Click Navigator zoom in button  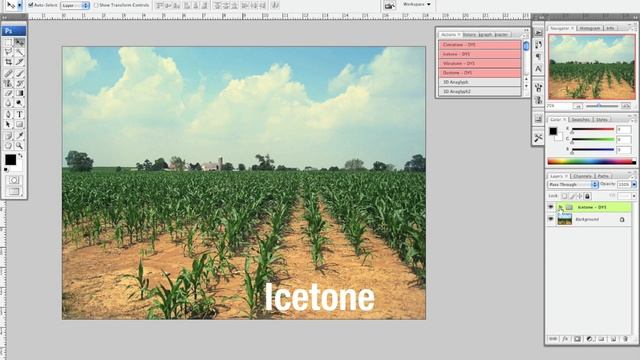click(x=626, y=106)
